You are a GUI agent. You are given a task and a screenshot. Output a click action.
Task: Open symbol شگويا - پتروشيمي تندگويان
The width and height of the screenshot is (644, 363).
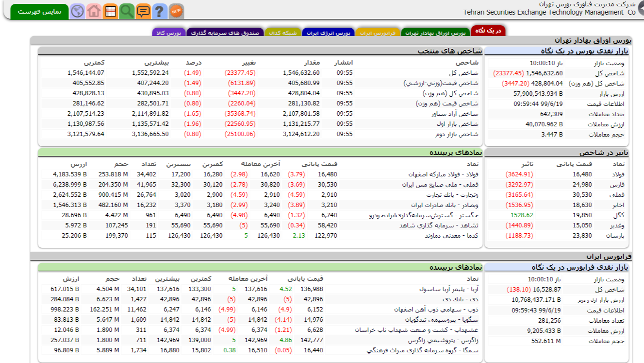click(x=442, y=319)
